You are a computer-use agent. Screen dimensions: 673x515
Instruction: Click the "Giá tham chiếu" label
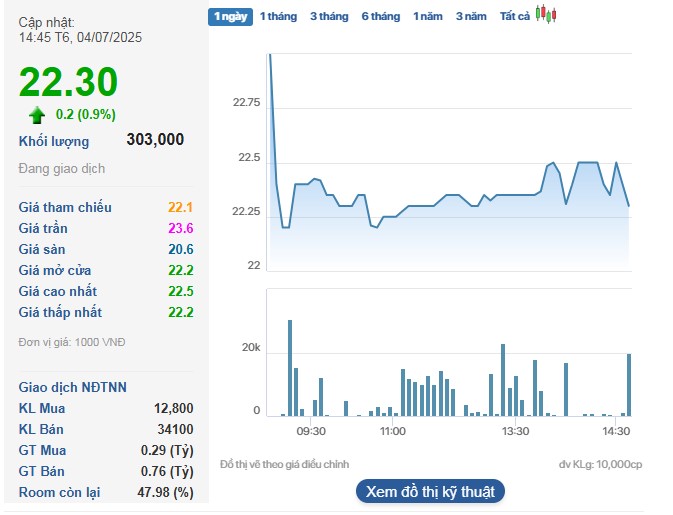[x=65, y=207]
